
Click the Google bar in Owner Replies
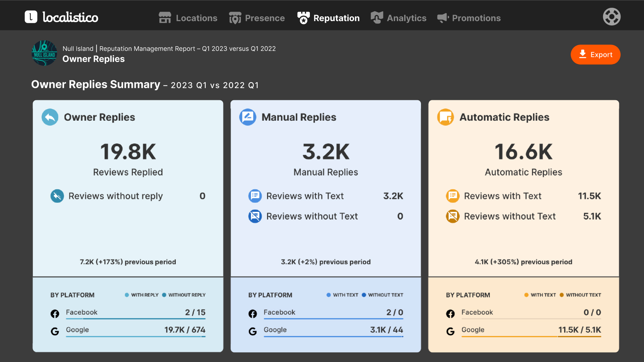136,336
